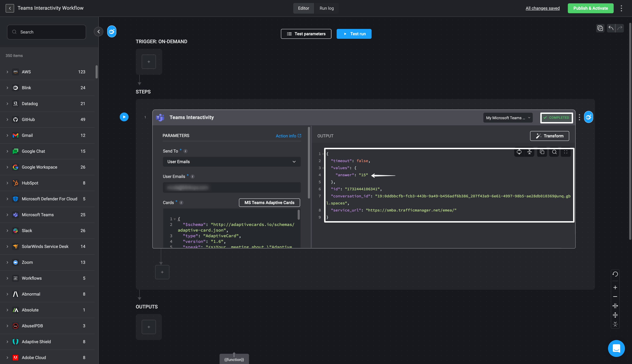Switch to the Run log tab
Image resolution: width=632 pixels, height=364 pixels.
coord(326,8)
